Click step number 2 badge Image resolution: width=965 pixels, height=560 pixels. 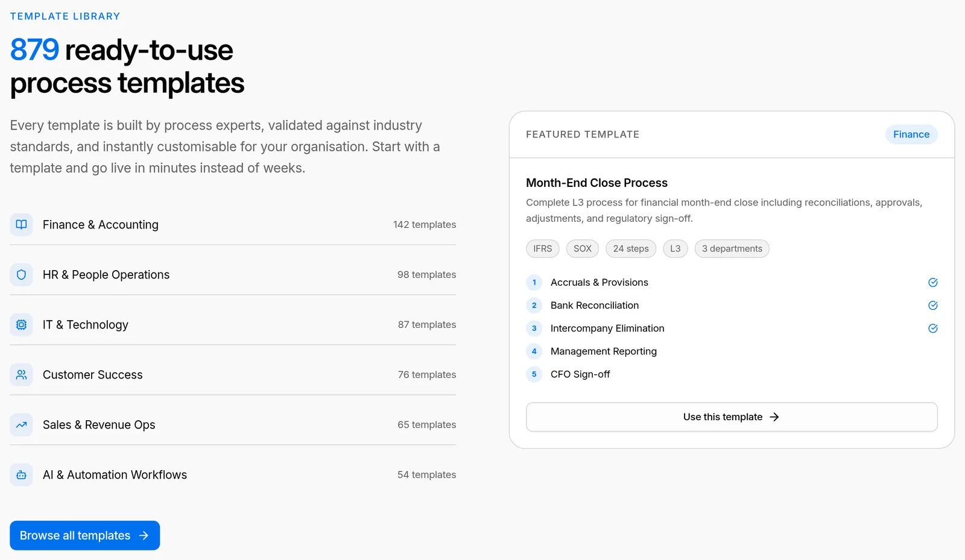point(534,305)
